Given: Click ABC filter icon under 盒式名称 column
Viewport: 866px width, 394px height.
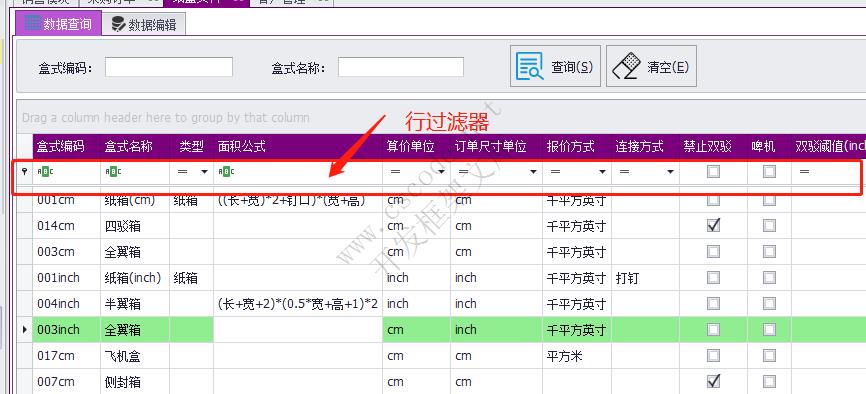Looking at the screenshot, I should 113,172.
